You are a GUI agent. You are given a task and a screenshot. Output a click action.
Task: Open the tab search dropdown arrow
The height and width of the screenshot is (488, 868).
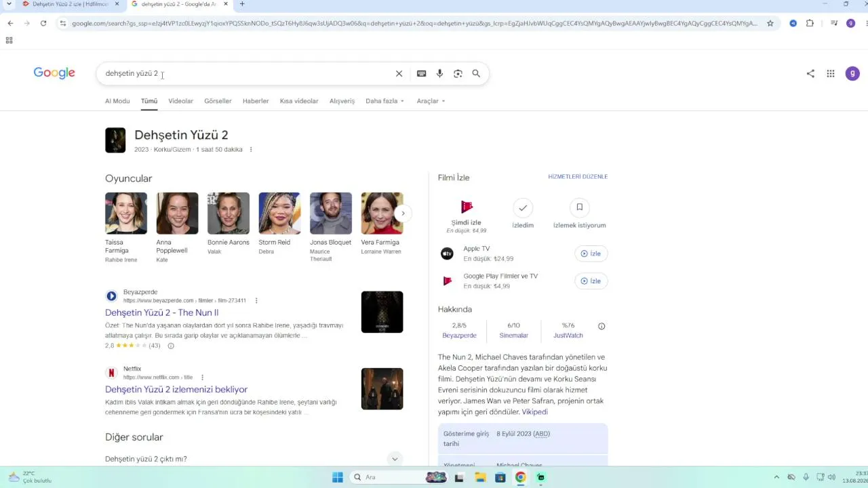pos(9,4)
